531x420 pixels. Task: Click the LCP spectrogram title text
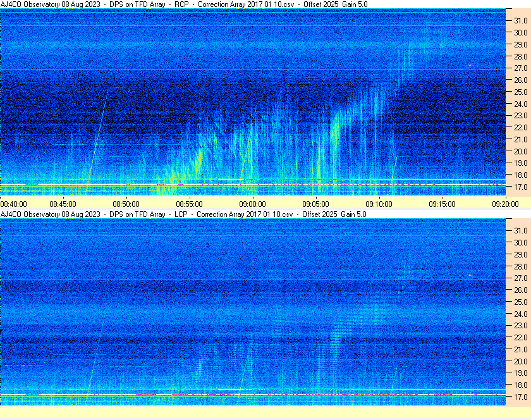(x=183, y=214)
